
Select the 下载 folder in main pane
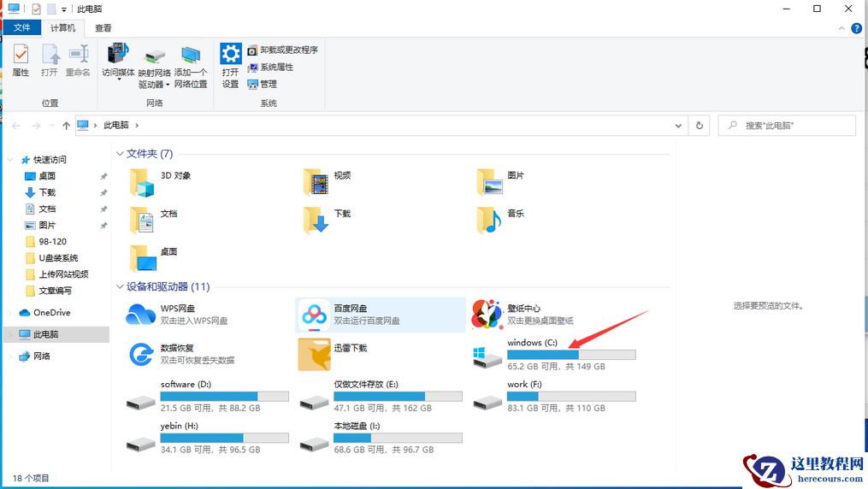pyautogui.click(x=316, y=221)
